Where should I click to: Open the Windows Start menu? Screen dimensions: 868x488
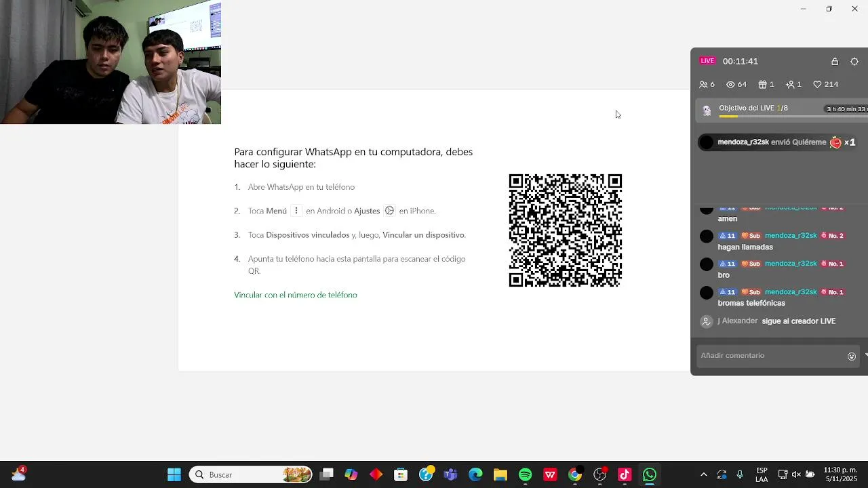(174, 474)
